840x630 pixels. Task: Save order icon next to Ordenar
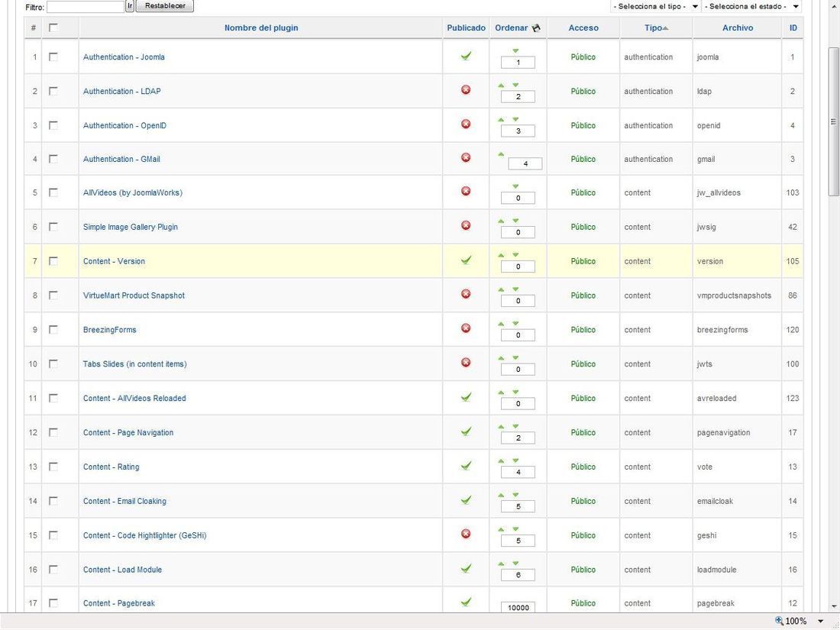click(x=536, y=27)
